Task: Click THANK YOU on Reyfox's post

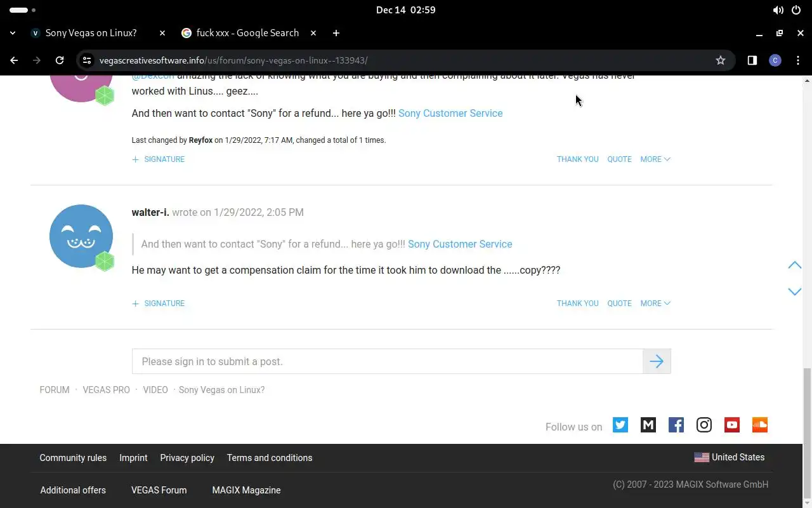Action: click(578, 159)
